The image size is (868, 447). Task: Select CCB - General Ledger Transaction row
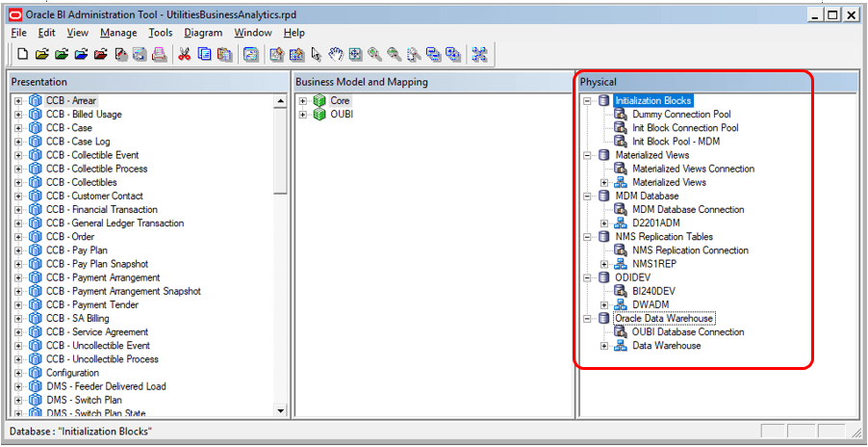[x=115, y=223]
